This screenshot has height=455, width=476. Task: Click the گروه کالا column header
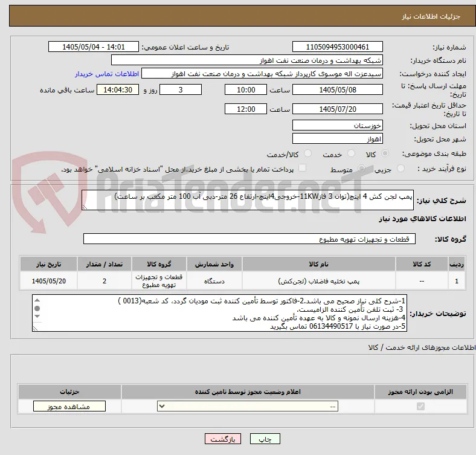pyautogui.click(x=159, y=264)
